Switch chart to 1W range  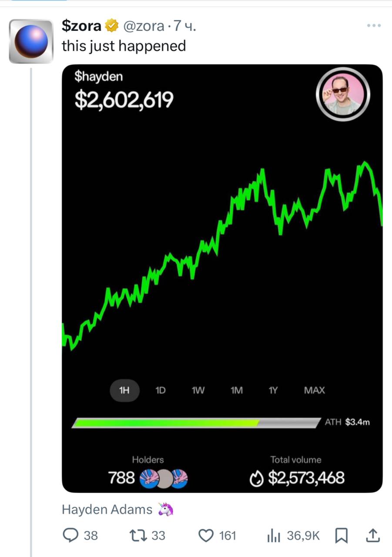(x=198, y=390)
